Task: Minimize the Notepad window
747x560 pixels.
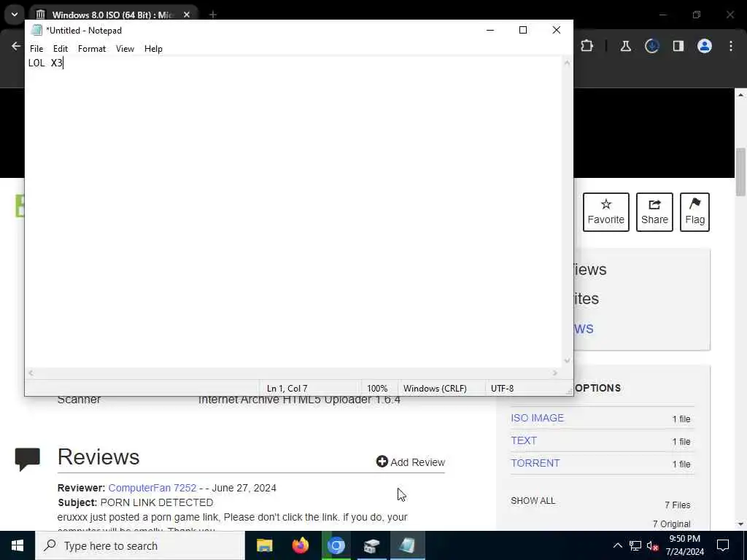Action: [489, 30]
